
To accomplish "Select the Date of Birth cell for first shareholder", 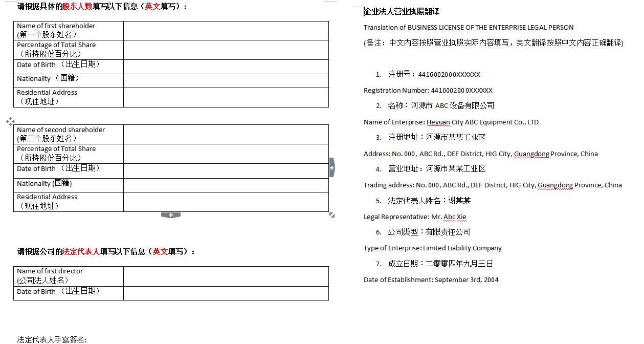I will coord(225,66).
